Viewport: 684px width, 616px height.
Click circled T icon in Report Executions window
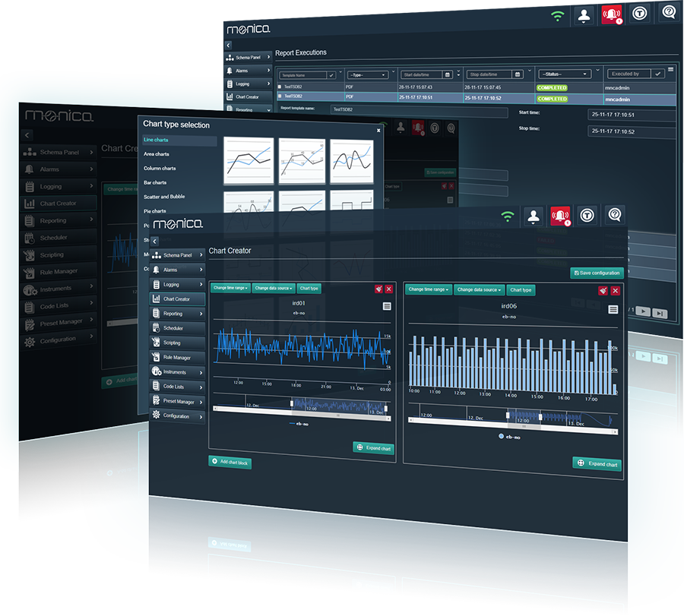pos(639,13)
